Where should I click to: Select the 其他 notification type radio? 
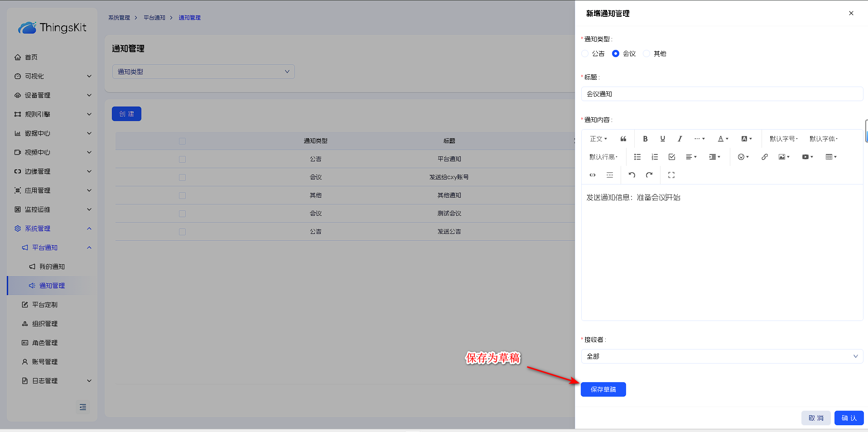(x=646, y=53)
